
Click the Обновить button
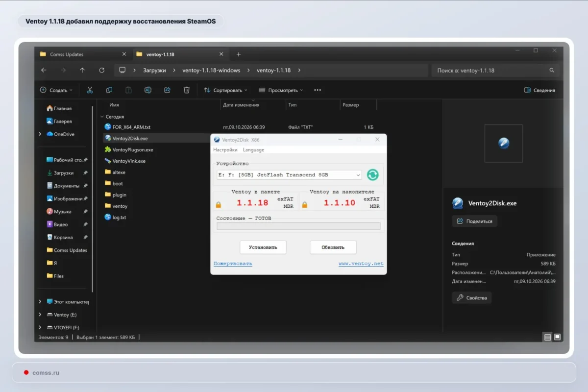(333, 247)
